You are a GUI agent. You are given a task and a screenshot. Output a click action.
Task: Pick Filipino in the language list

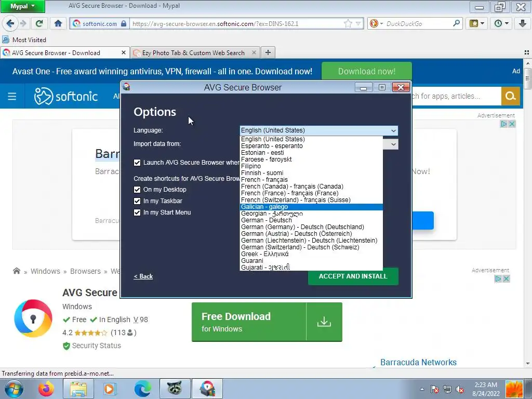coord(311,166)
